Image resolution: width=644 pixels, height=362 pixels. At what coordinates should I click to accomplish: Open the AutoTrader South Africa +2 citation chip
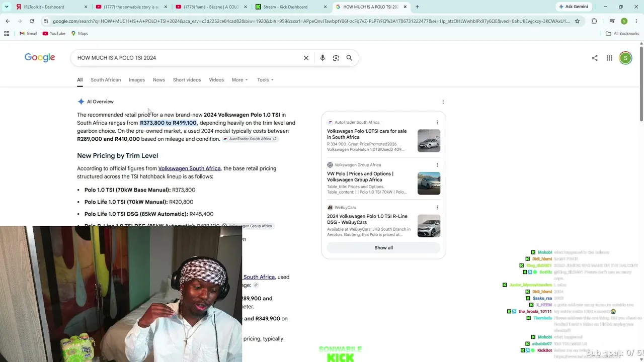pyautogui.click(x=250, y=139)
